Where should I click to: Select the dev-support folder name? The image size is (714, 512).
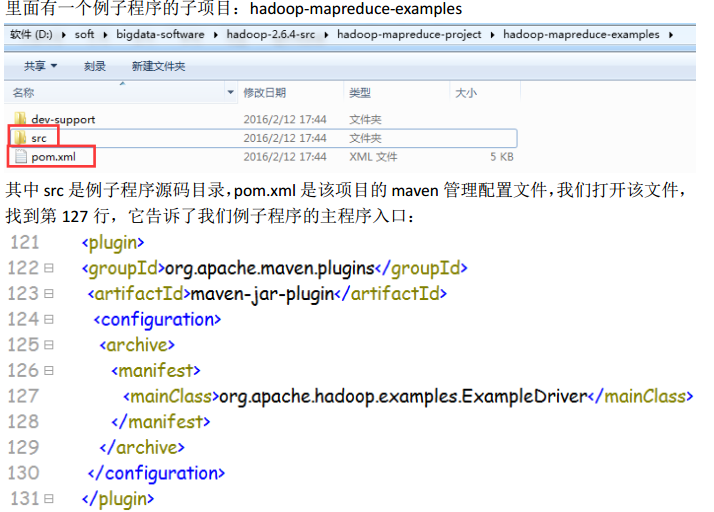[x=63, y=119]
